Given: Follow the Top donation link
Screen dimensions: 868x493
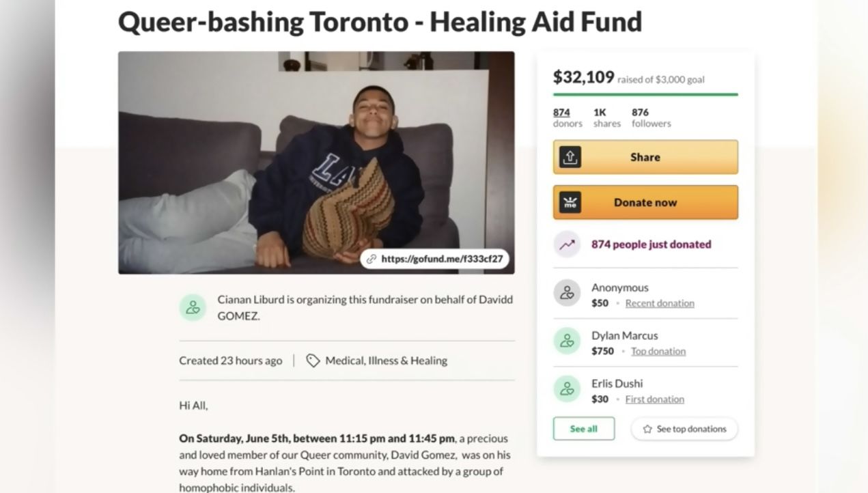Looking at the screenshot, I should tap(658, 351).
